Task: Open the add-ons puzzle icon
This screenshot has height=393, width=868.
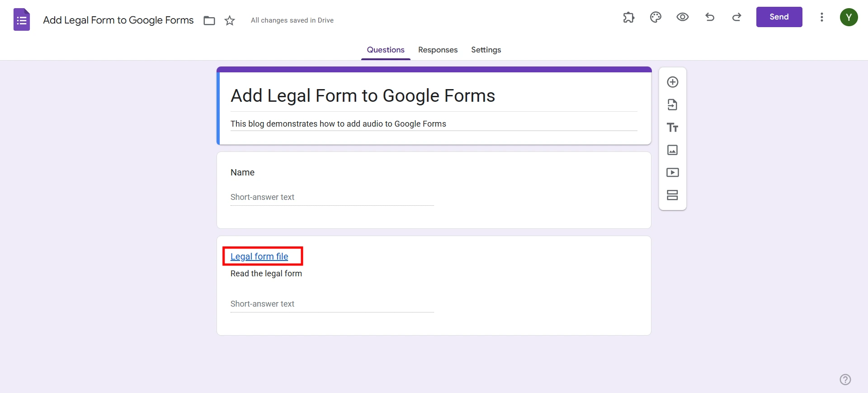Action: tap(628, 17)
